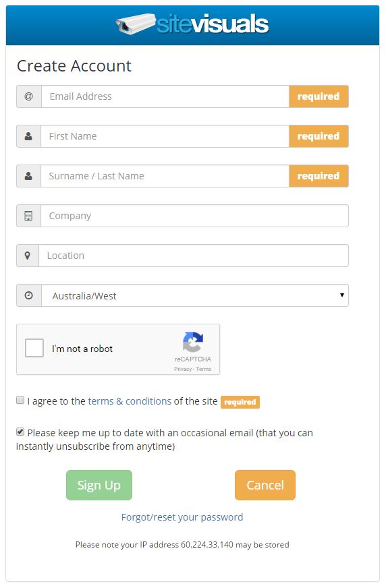Viewport: 386px width, 588px height.
Task: Focus the Company input field
Action: tap(195, 216)
